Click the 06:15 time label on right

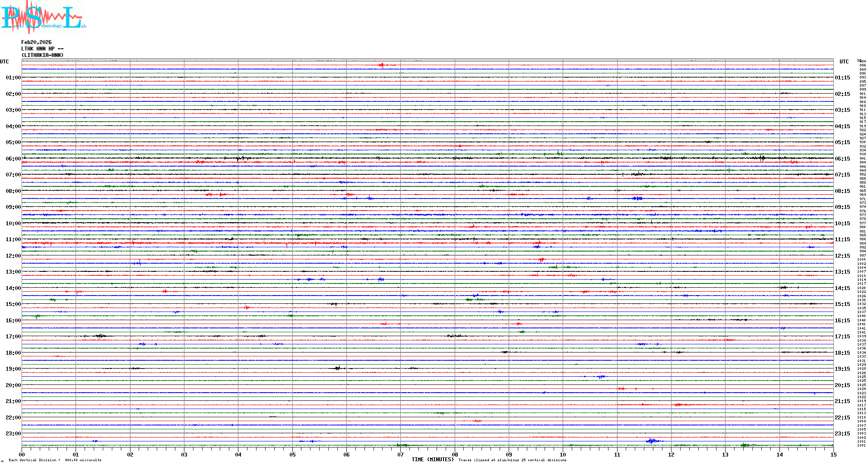842,159
